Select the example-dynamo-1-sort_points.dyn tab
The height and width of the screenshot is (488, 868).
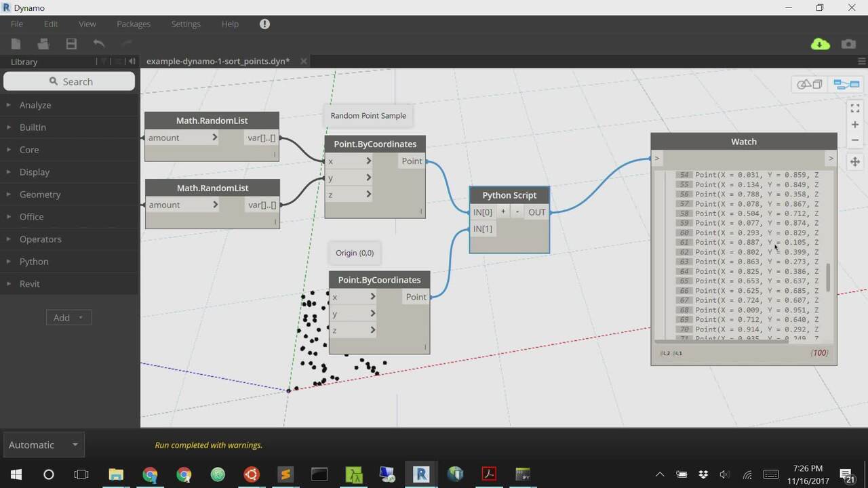[218, 61]
